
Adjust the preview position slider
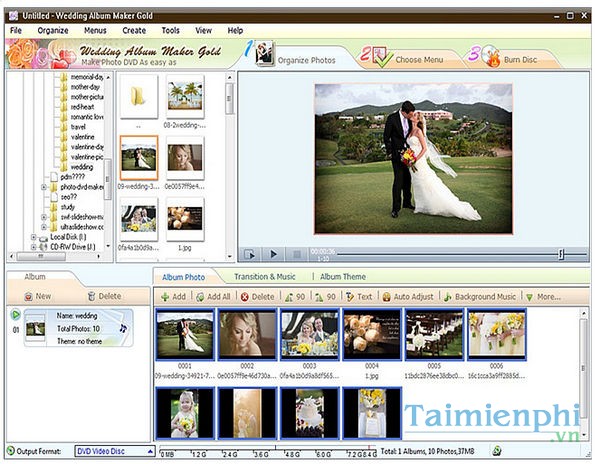(x=561, y=254)
